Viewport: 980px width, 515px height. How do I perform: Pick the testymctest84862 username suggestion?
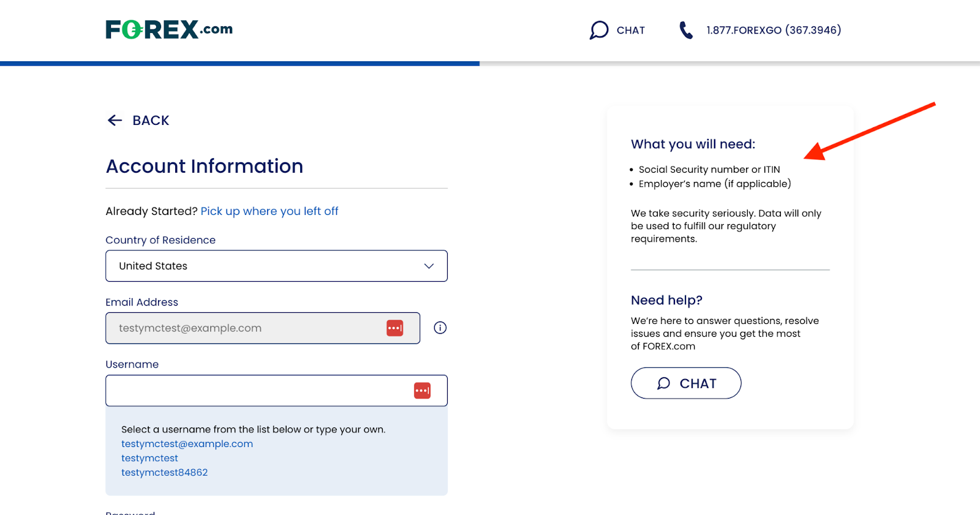tap(164, 473)
